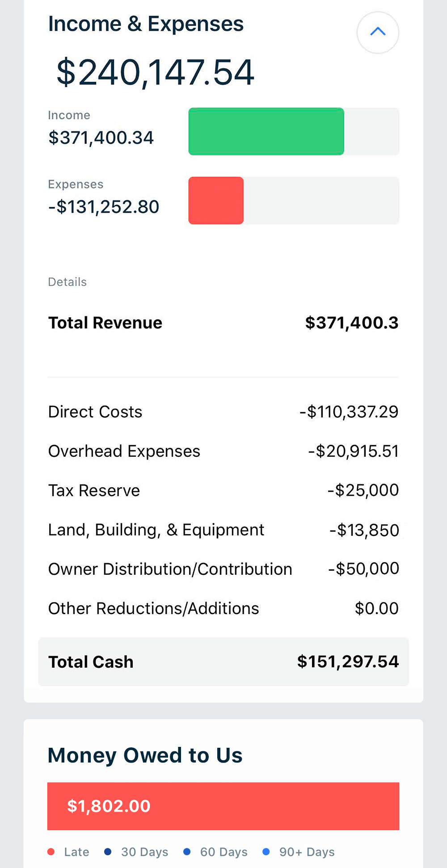
Task: Click the $240,147.54 net total amount
Action: click(x=155, y=72)
